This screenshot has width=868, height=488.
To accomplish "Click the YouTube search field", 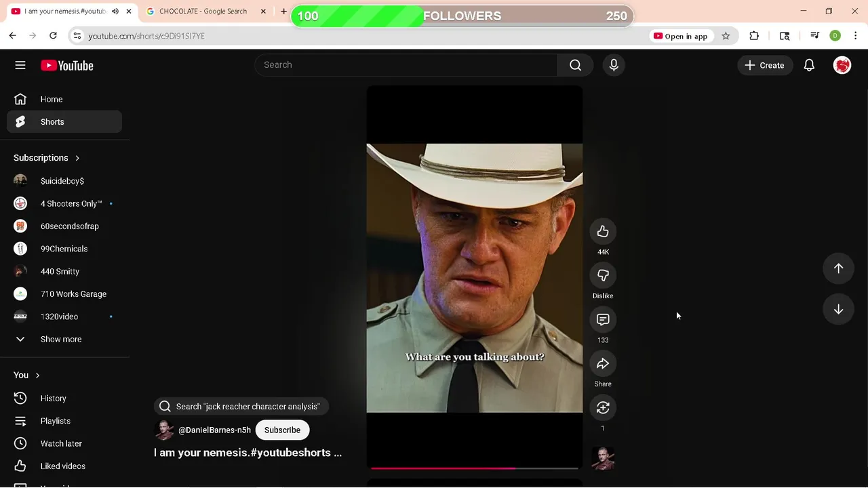I will coord(406,65).
